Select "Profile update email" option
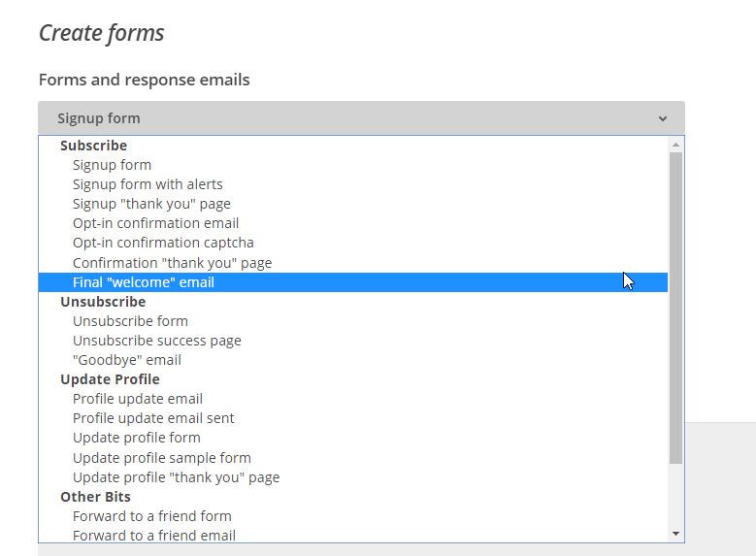Screen dimensions: 756x556 point(138,399)
